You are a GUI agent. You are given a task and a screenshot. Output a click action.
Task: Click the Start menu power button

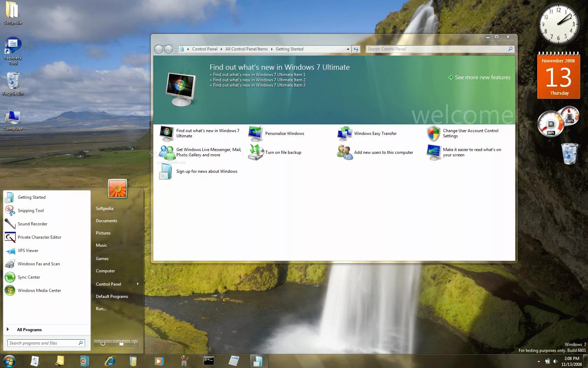pyautogui.click(x=103, y=343)
